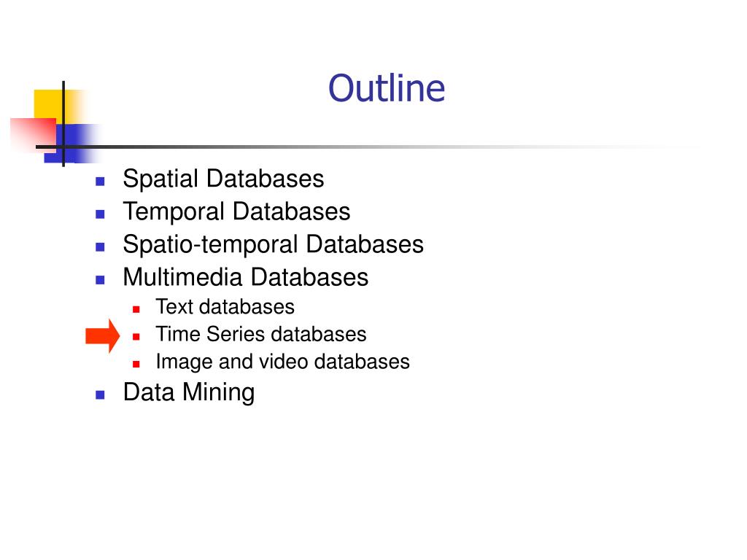Click the Temporal Databases text

[x=237, y=212]
